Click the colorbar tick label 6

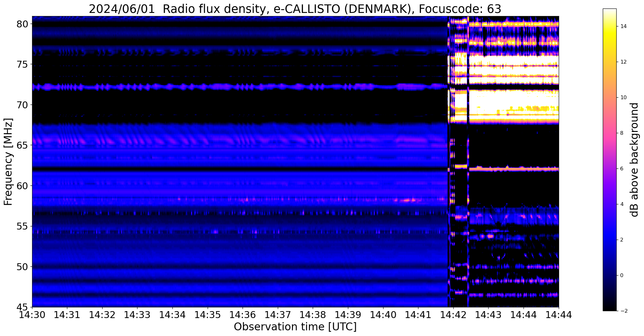pos(621,169)
